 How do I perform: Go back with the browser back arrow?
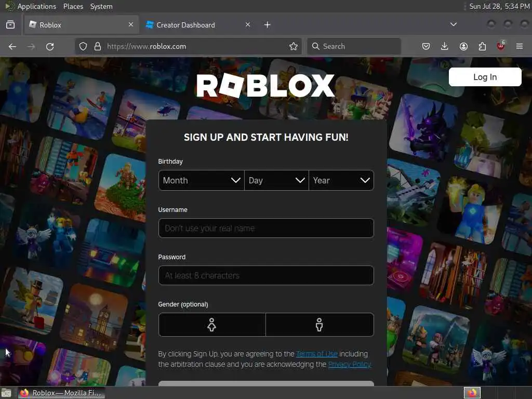coord(12,46)
